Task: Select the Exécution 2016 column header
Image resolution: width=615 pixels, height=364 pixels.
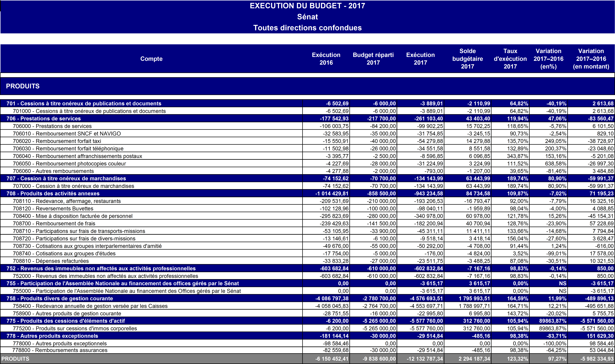Action: click(x=326, y=59)
